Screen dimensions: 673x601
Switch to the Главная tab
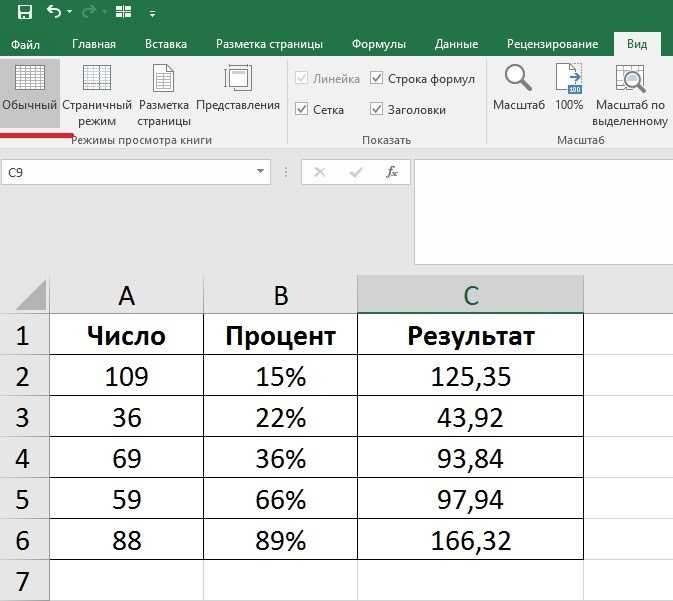[94, 44]
